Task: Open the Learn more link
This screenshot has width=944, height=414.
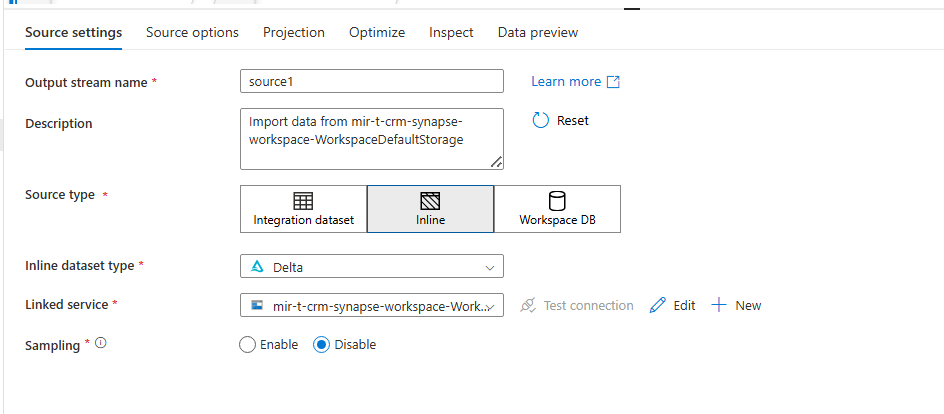Action: click(566, 82)
